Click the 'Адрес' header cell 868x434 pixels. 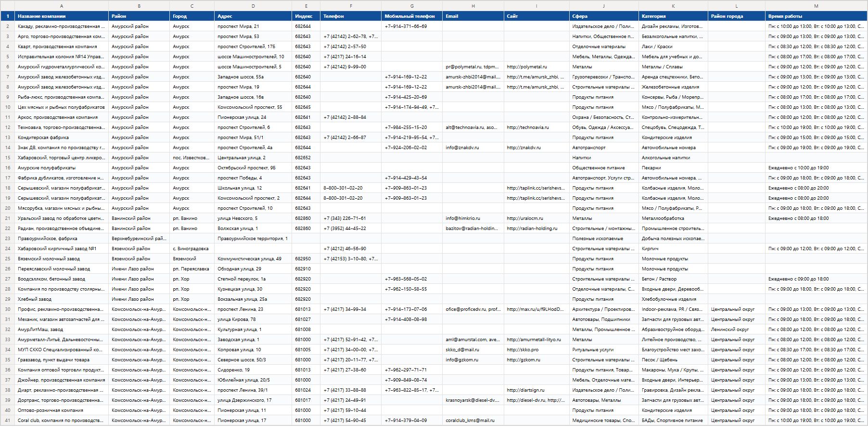tap(253, 16)
